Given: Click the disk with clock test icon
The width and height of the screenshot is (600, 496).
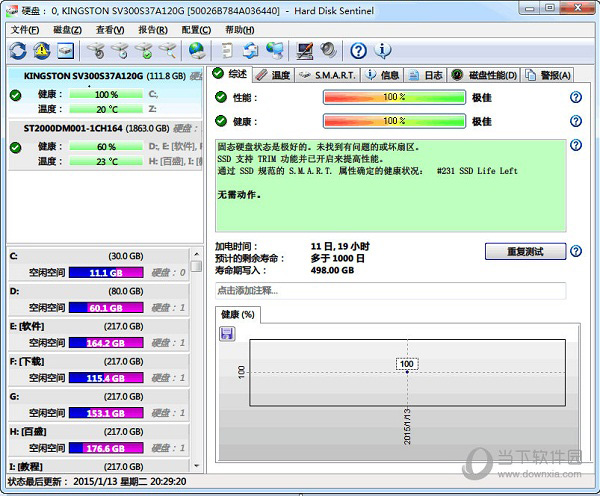Looking at the screenshot, I should tap(120, 51).
